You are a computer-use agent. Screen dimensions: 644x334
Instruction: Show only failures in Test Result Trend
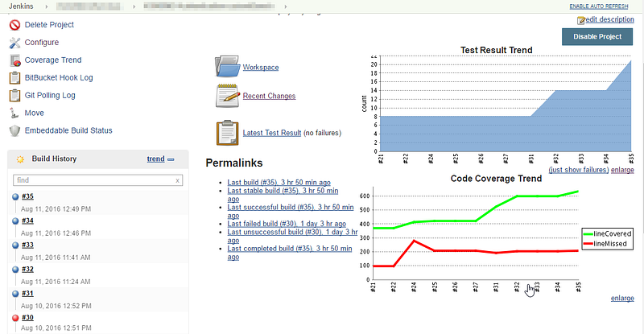[579, 170]
